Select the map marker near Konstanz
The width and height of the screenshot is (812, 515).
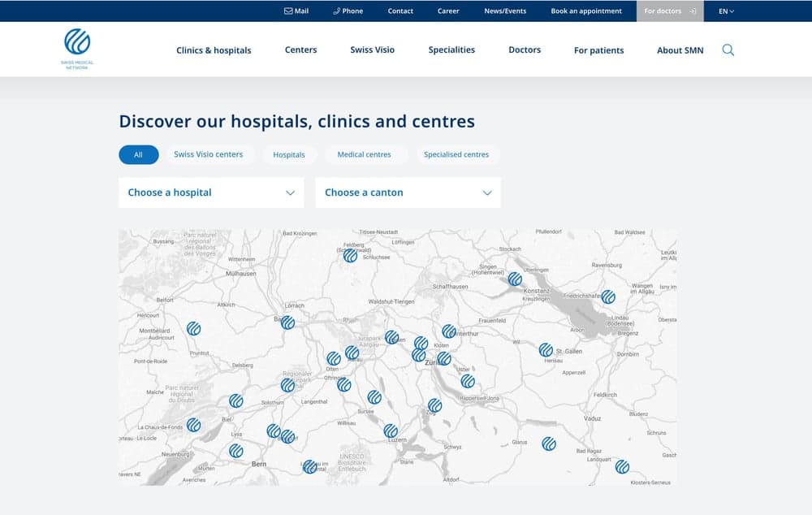(515, 279)
